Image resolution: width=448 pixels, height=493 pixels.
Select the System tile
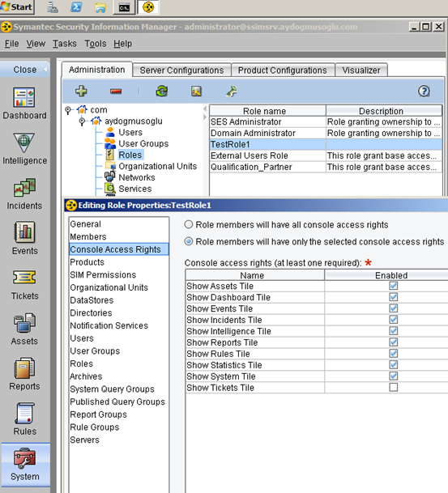click(x=25, y=465)
